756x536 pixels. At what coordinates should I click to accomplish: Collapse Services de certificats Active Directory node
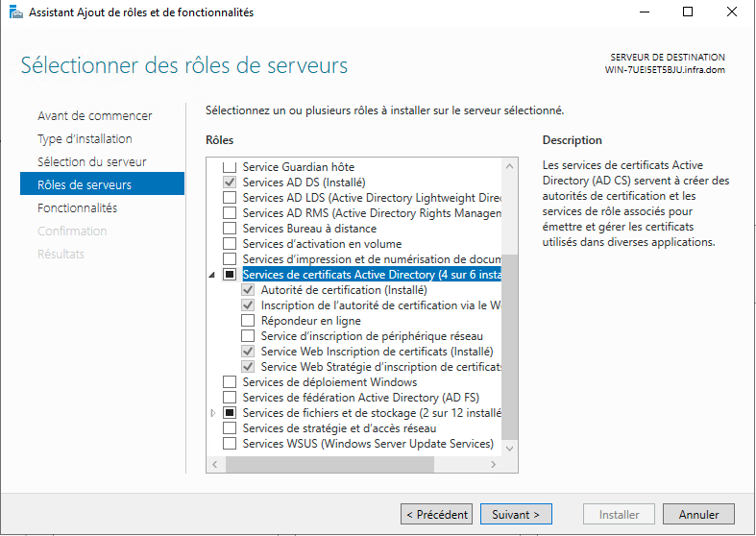click(212, 275)
